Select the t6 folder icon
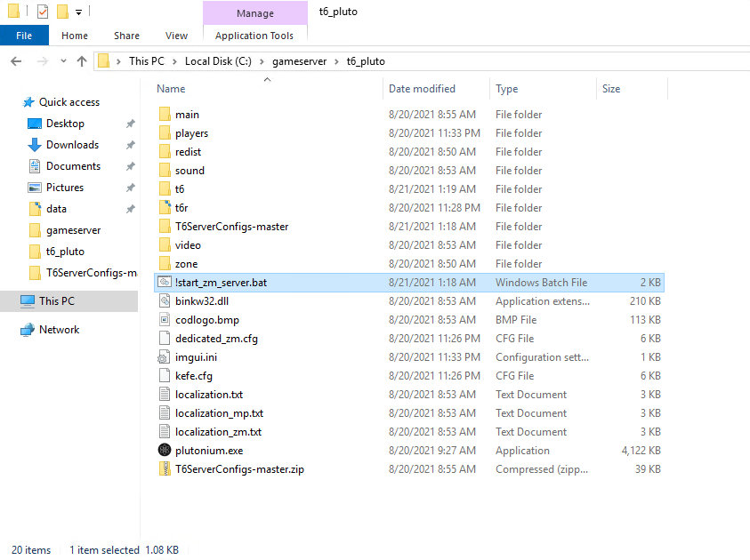 click(x=164, y=189)
